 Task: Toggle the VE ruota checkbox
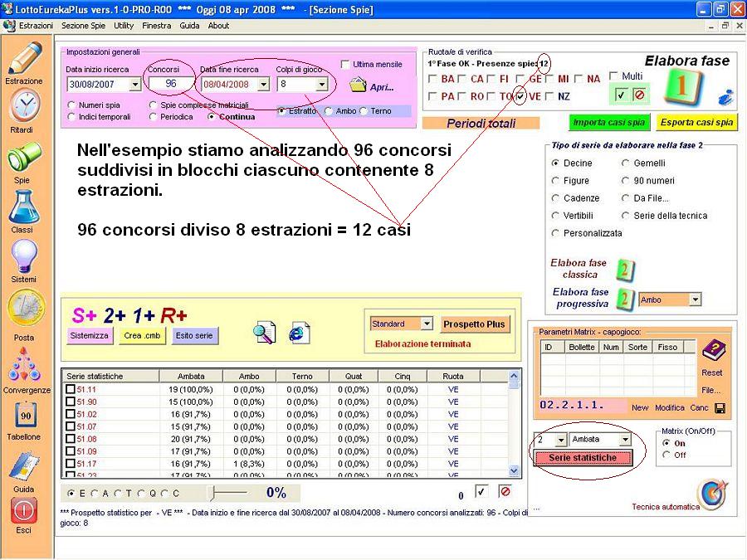(x=520, y=97)
